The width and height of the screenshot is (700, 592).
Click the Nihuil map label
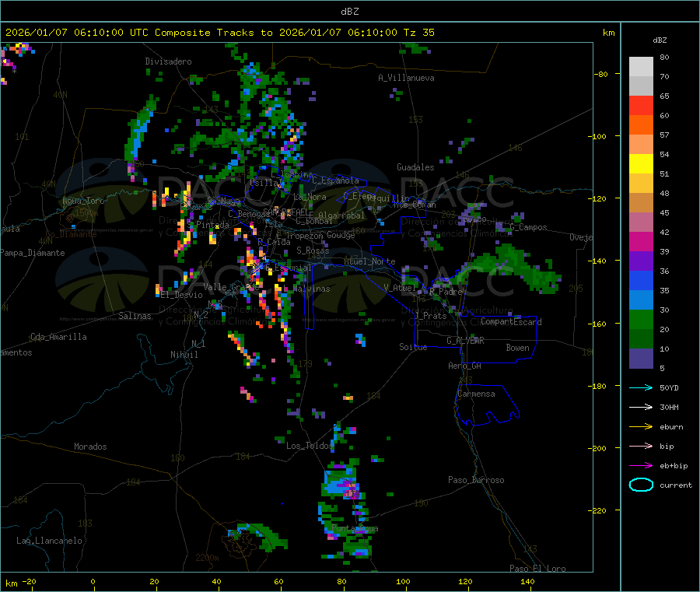184,355
